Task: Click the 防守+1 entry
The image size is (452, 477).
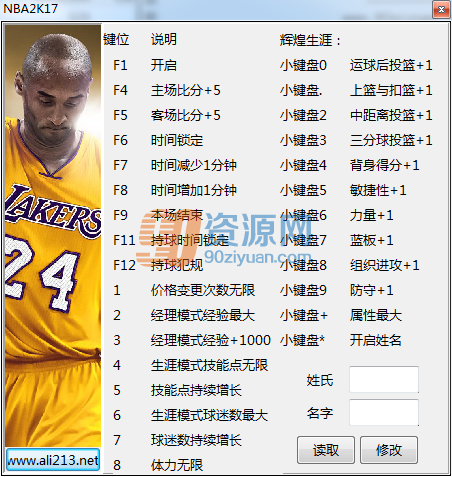Action: coord(372,290)
